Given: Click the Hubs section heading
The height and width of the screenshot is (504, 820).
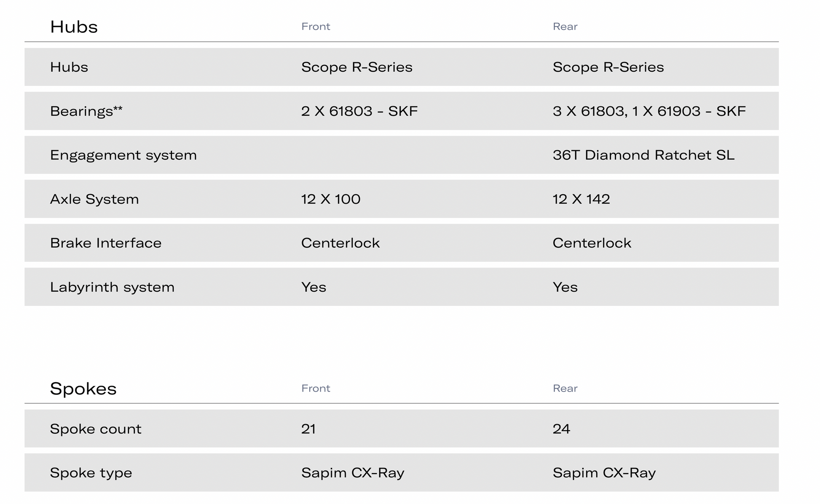Looking at the screenshot, I should 74,27.
